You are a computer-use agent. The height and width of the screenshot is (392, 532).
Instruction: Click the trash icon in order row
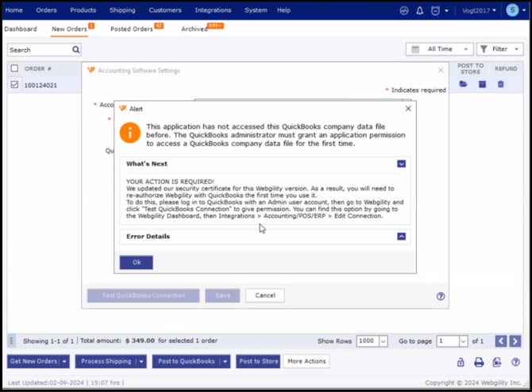(500, 84)
